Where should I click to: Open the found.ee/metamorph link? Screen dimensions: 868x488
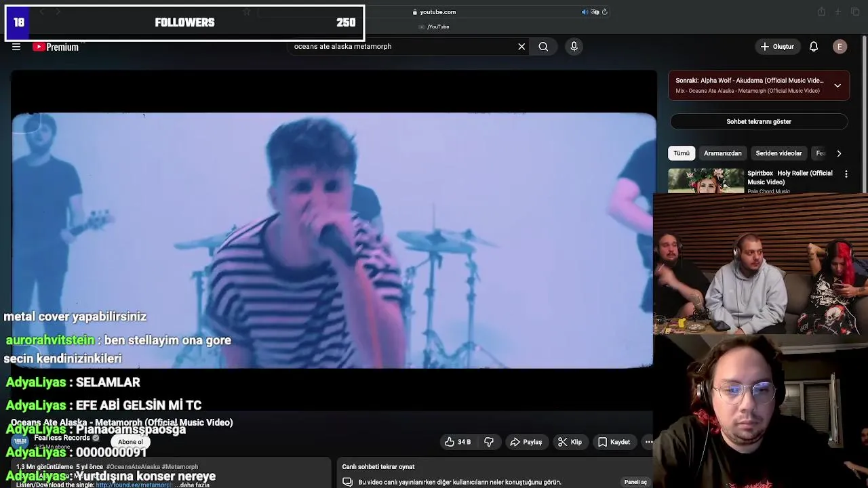(134, 485)
